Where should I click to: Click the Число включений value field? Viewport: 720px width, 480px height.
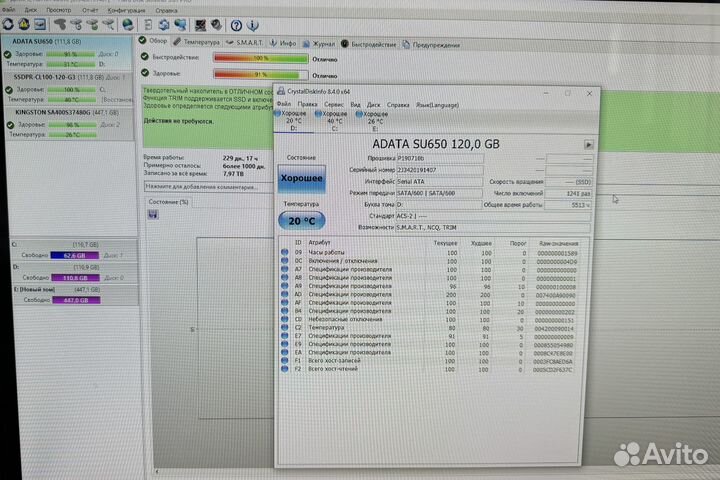568,193
